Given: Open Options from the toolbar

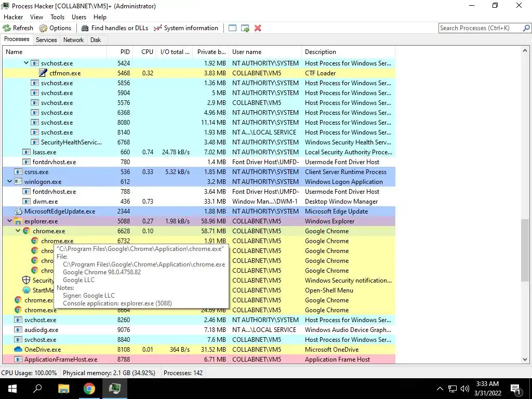Looking at the screenshot, I should coord(55,28).
